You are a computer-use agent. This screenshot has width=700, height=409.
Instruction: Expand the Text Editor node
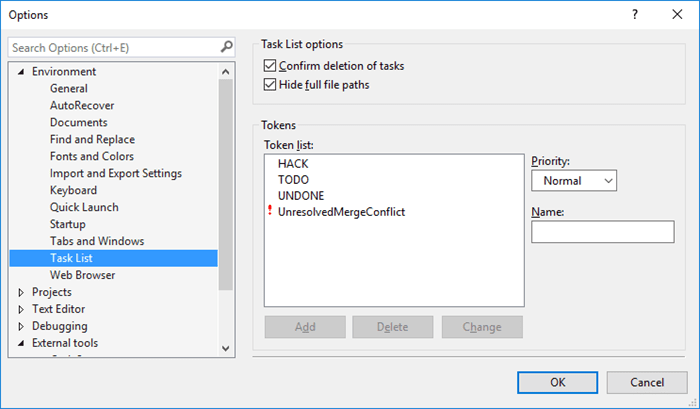[21, 309]
